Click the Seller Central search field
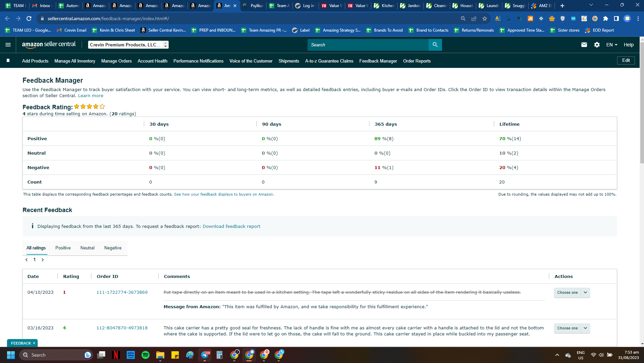 tap(368, 45)
